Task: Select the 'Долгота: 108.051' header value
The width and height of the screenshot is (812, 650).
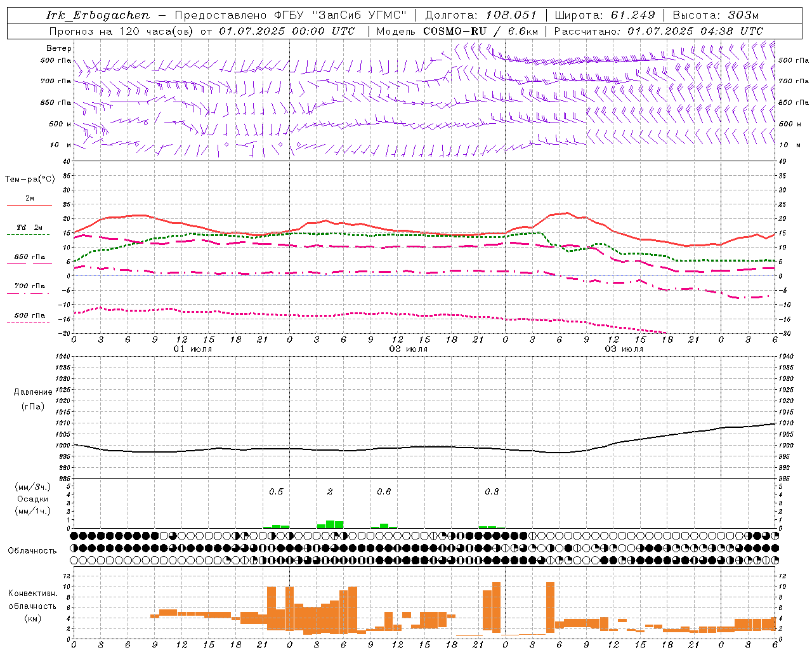Action: (481, 15)
